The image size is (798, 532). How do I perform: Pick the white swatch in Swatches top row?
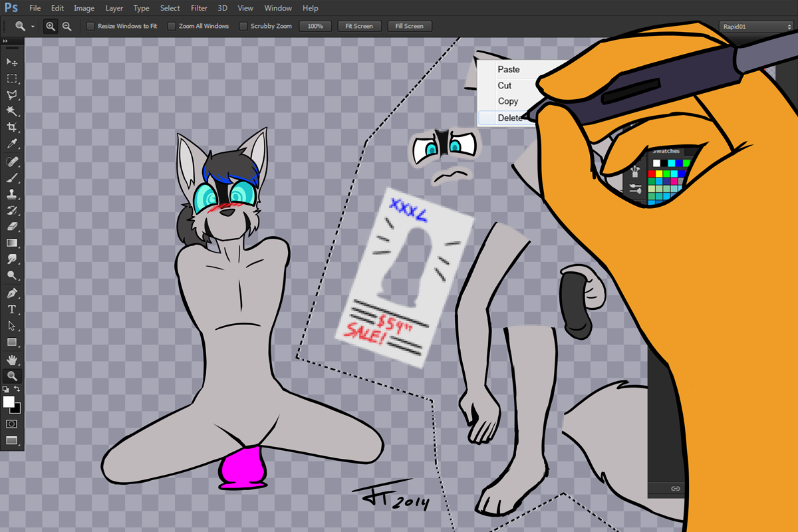(x=656, y=163)
